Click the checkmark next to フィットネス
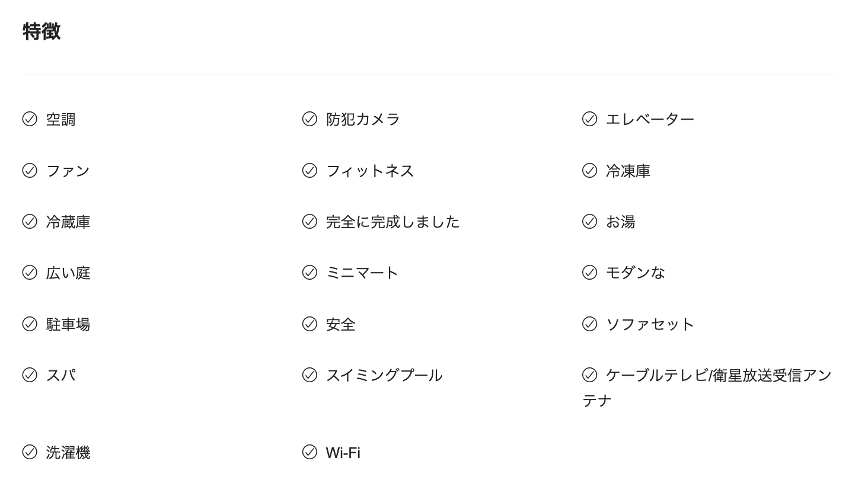 click(x=309, y=171)
